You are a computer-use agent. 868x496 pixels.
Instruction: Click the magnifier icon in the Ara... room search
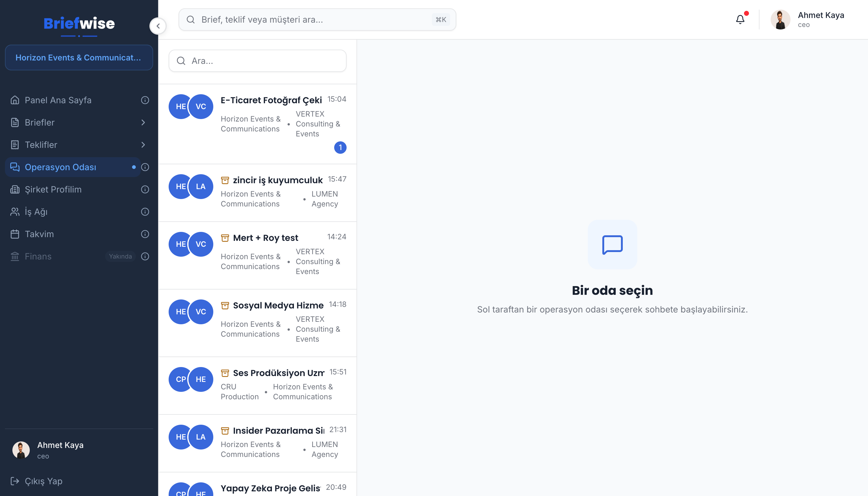[x=181, y=61]
